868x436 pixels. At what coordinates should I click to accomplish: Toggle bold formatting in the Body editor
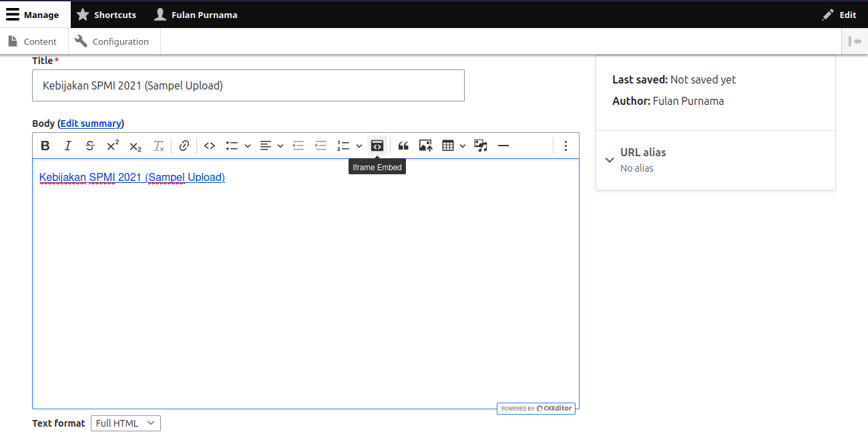coord(45,146)
